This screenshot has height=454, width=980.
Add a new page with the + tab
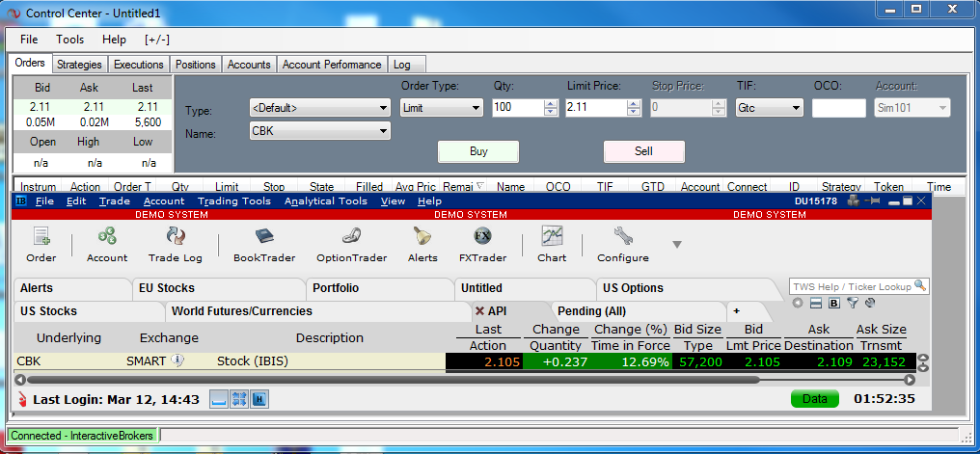pyautogui.click(x=748, y=311)
